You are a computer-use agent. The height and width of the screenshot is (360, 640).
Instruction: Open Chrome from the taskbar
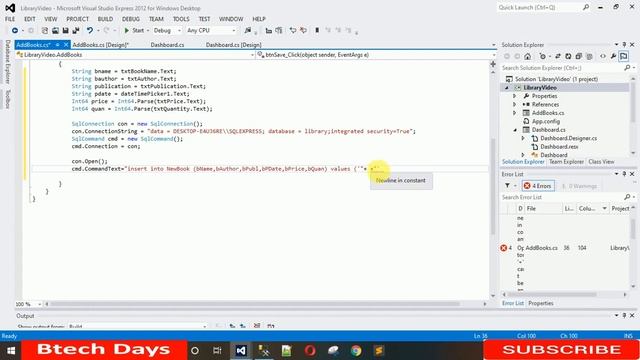(x=356, y=350)
